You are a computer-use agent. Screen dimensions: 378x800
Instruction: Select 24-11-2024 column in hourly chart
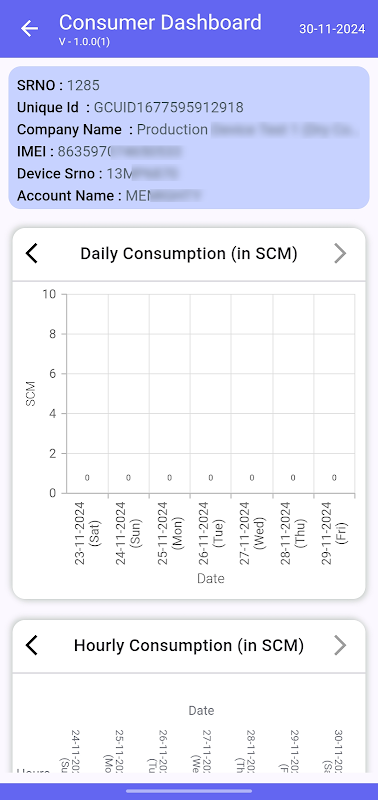[70, 750]
